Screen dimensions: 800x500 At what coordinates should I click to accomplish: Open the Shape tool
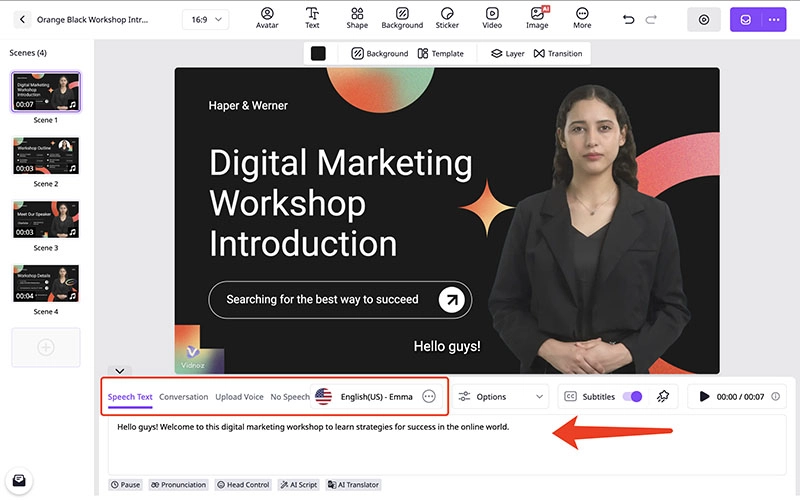[x=357, y=18]
